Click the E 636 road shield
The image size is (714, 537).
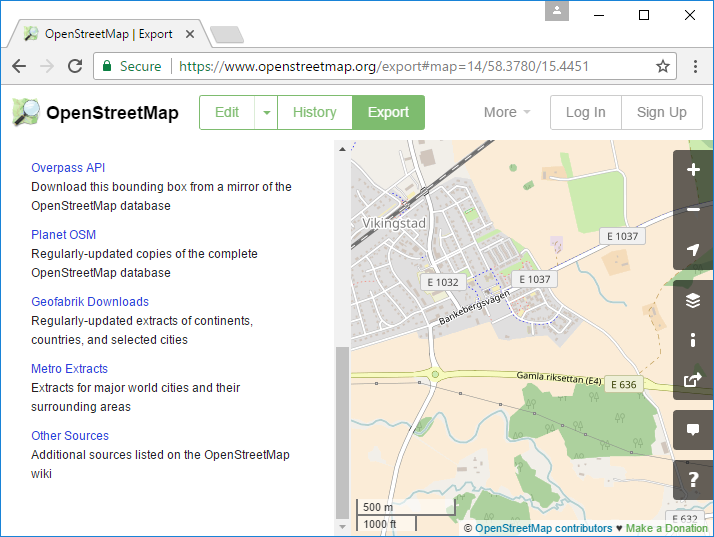pyautogui.click(x=623, y=384)
